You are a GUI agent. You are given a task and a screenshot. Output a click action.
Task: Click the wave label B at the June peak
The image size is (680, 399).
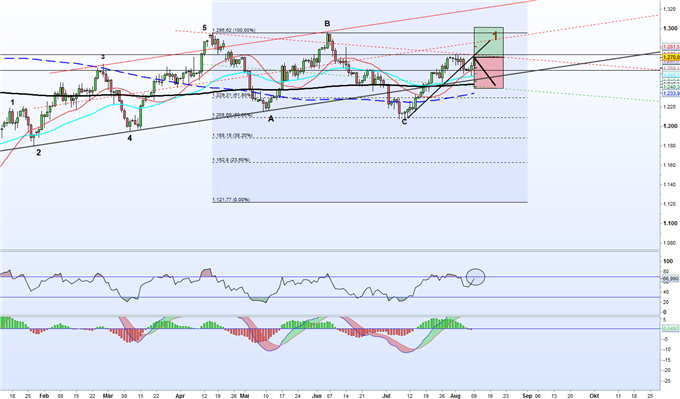[327, 23]
